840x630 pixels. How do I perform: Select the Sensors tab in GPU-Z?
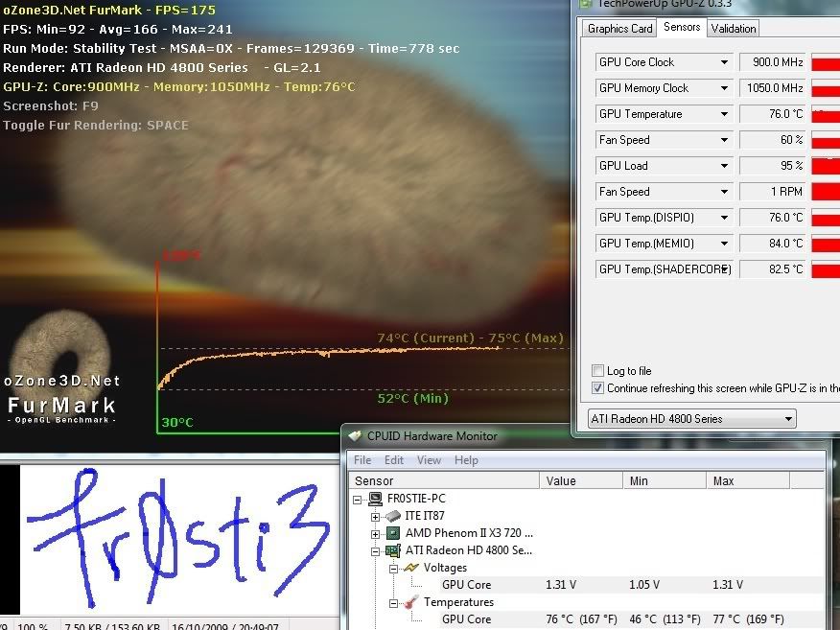[x=682, y=27]
